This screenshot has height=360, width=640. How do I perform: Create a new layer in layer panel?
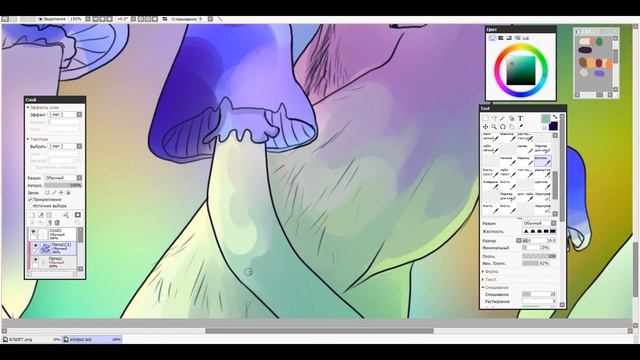32,215
